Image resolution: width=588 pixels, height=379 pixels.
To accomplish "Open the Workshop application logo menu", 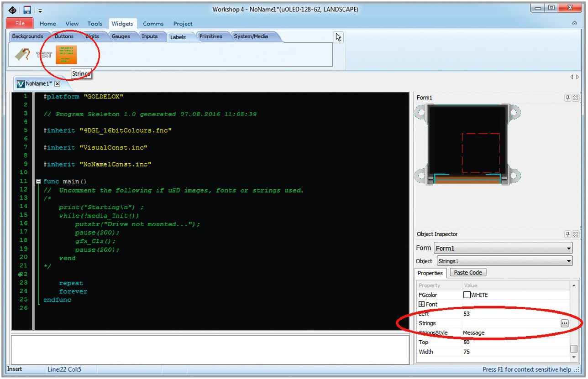I will pos(13,10).
